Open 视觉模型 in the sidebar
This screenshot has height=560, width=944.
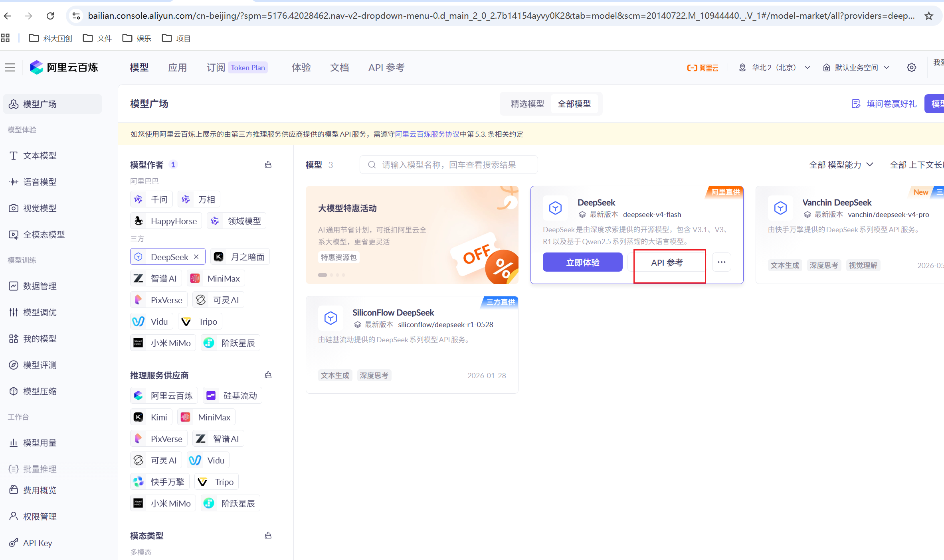(x=52, y=208)
